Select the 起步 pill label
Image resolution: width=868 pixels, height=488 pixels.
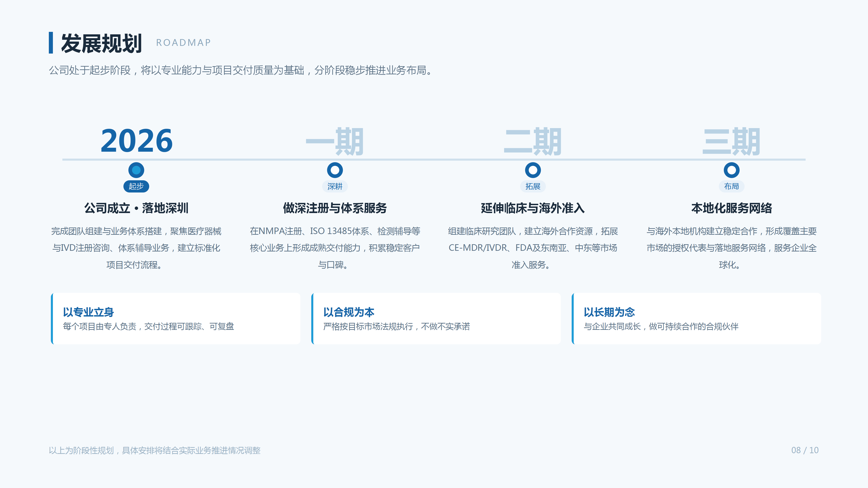(136, 186)
